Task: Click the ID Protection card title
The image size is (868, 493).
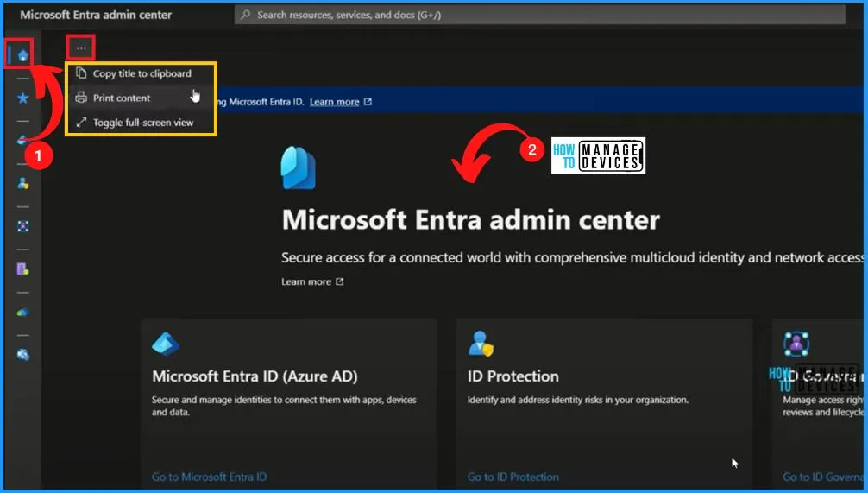Action: click(513, 376)
